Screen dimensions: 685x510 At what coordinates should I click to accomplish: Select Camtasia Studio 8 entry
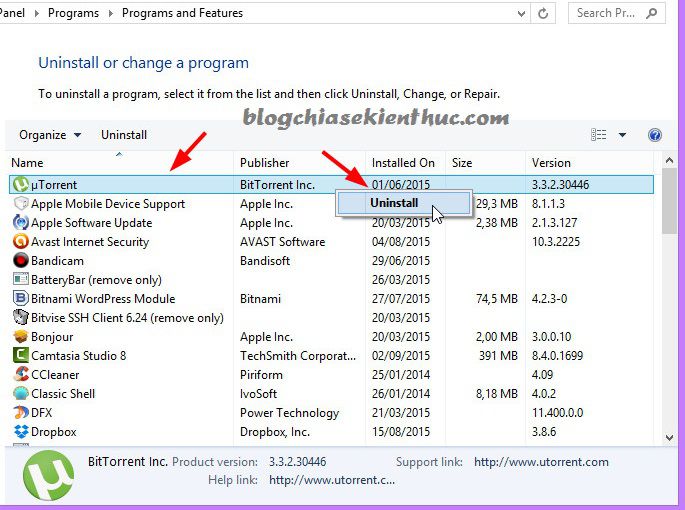(x=79, y=356)
